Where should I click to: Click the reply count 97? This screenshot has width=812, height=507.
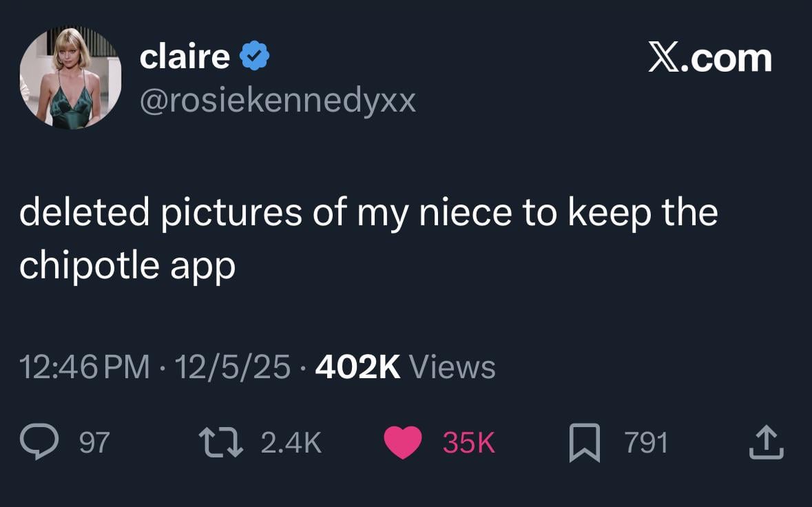[94, 442]
